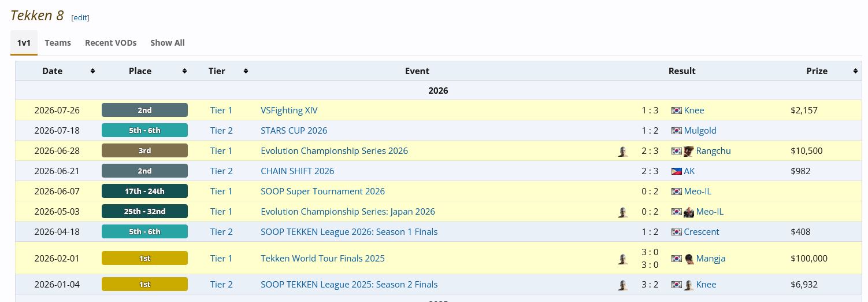Click the character icon next to Mangja
868x302 pixels.
tap(688, 259)
